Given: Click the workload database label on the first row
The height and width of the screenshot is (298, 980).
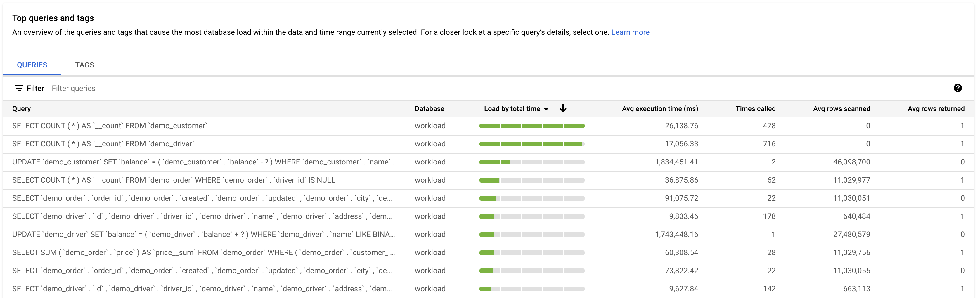Looking at the screenshot, I should pos(430,126).
